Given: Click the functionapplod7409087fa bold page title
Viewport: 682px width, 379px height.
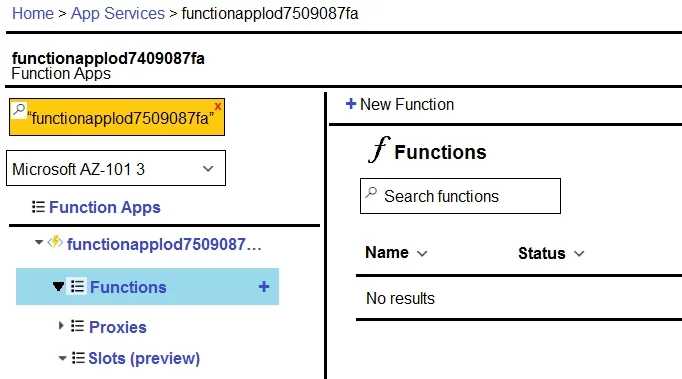Looking at the screenshot, I should pos(108,58).
